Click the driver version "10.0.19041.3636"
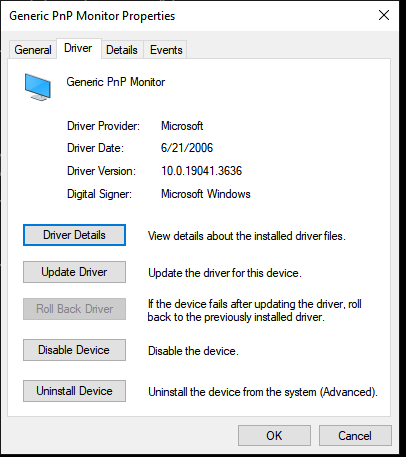The width and height of the screenshot is (406, 457). coord(201,171)
